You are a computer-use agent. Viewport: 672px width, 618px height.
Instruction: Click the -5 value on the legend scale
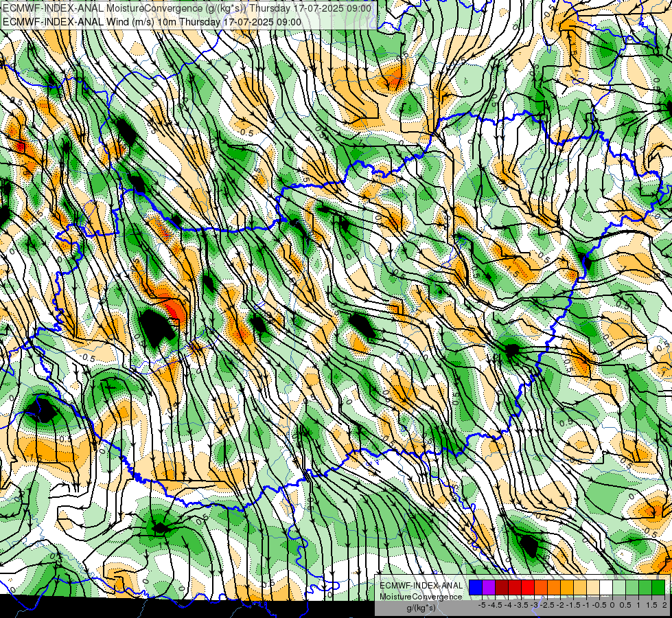click(482, 605)
